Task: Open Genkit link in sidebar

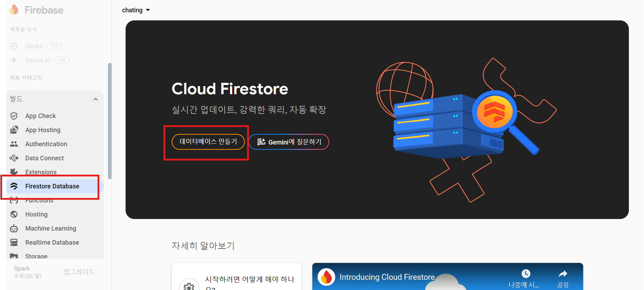Action: pos(34,46)
